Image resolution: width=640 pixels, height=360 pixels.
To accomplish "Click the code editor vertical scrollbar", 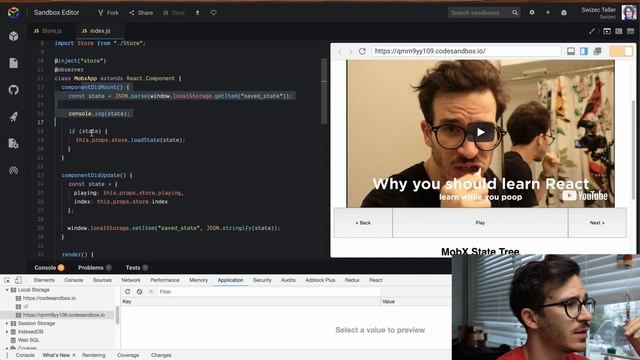I will point(324,91).
